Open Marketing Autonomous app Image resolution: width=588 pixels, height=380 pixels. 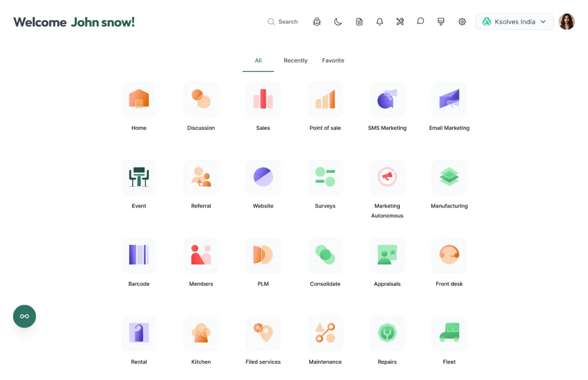[x=387, y=177]
